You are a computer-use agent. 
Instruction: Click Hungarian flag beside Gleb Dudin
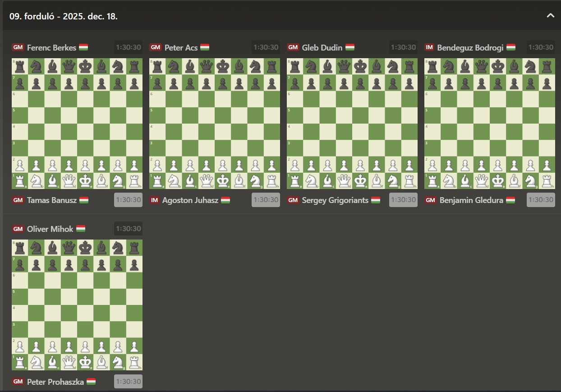pos(350,47)
